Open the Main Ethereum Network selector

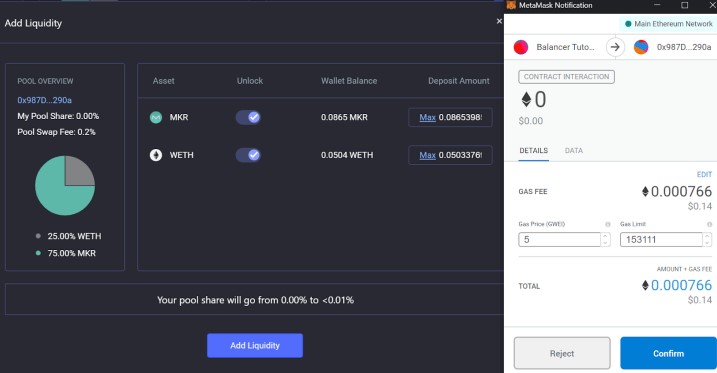[x=668, y=24]
